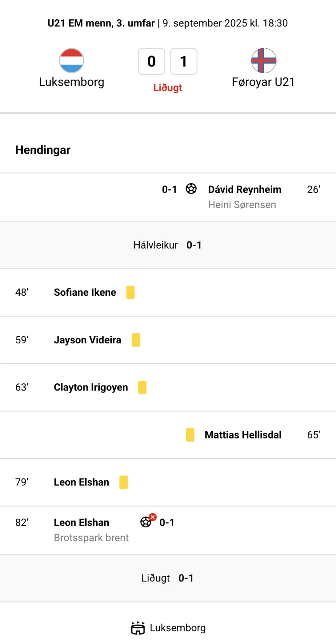Select assist provider Heini Sørensen

(x=242, y=205)
